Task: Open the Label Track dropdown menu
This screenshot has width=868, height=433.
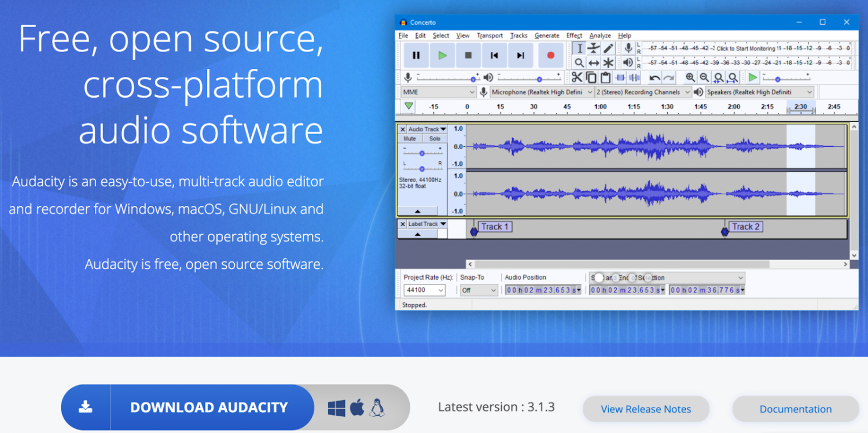Action: 427,224
